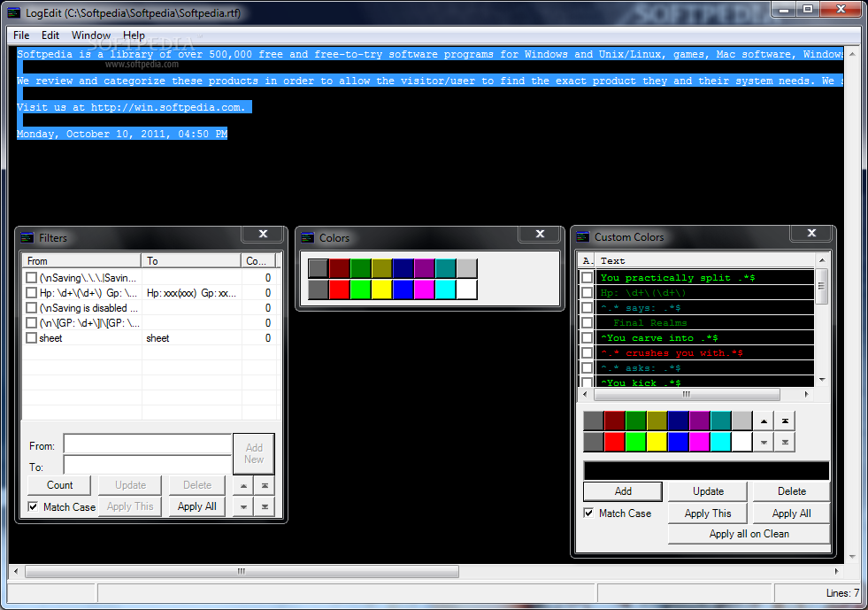Click Count button in Filters panel

59,485
